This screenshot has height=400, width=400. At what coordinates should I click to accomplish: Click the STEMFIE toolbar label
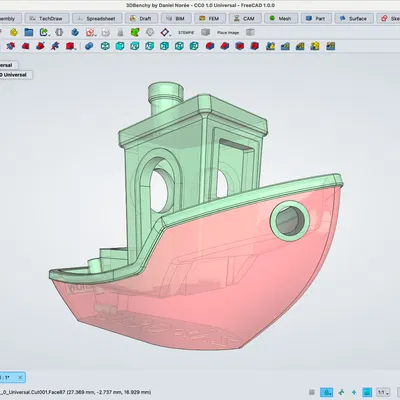coord(186,33)
